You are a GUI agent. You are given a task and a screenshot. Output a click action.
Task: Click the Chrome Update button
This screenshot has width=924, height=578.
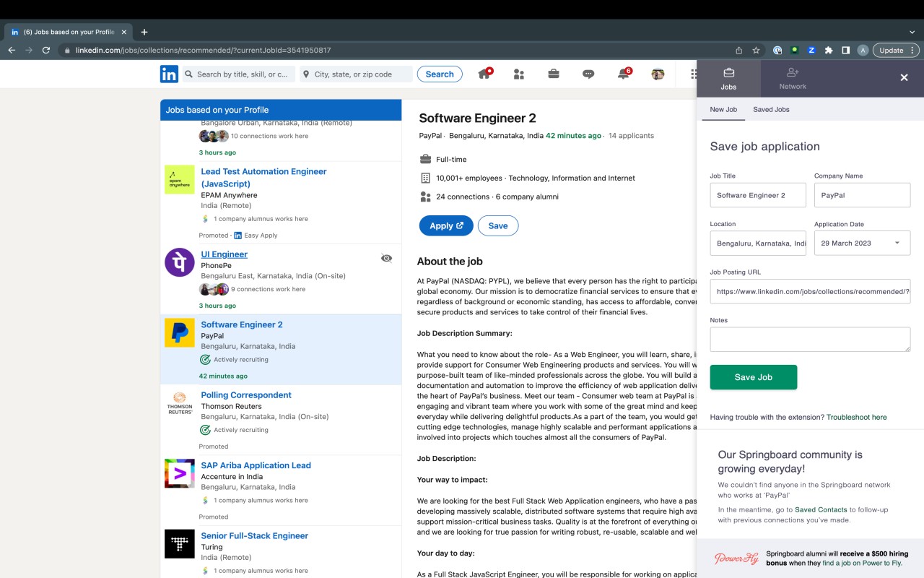tap(895, 51)
